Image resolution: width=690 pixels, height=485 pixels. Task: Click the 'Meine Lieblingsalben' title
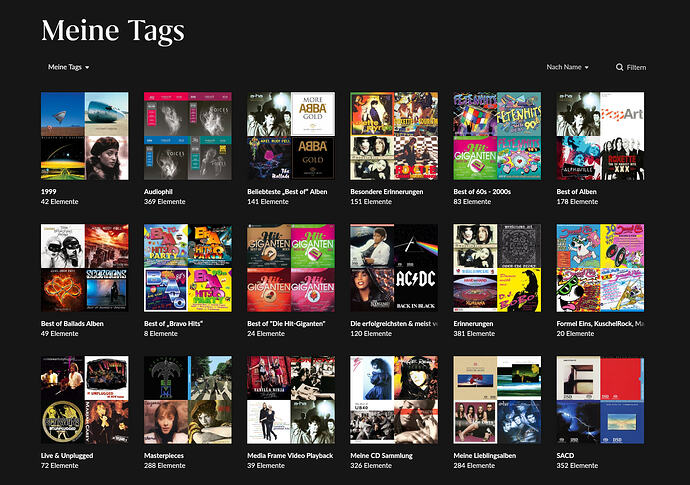point(484,456)
